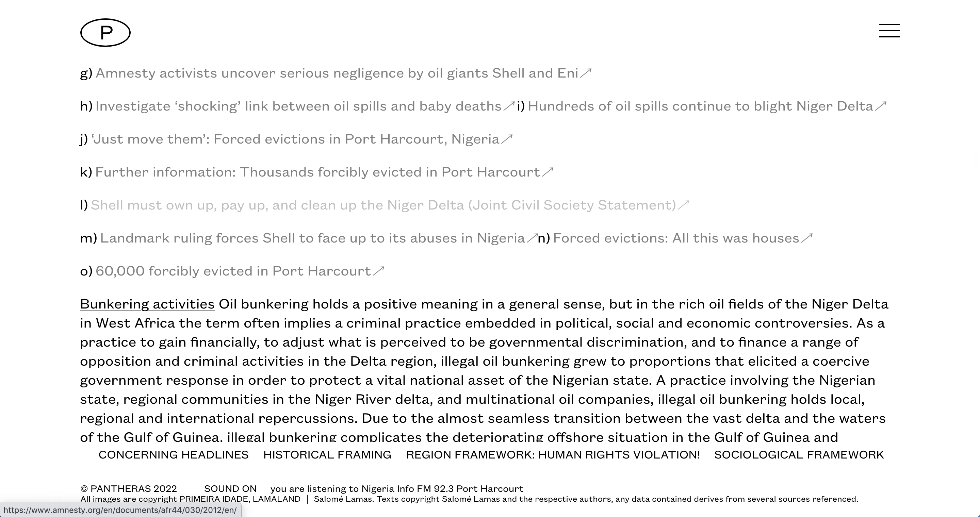Click the oval P logo
Image resolution: width=980 pixels, height=517 pixels.
click(105, 33)
